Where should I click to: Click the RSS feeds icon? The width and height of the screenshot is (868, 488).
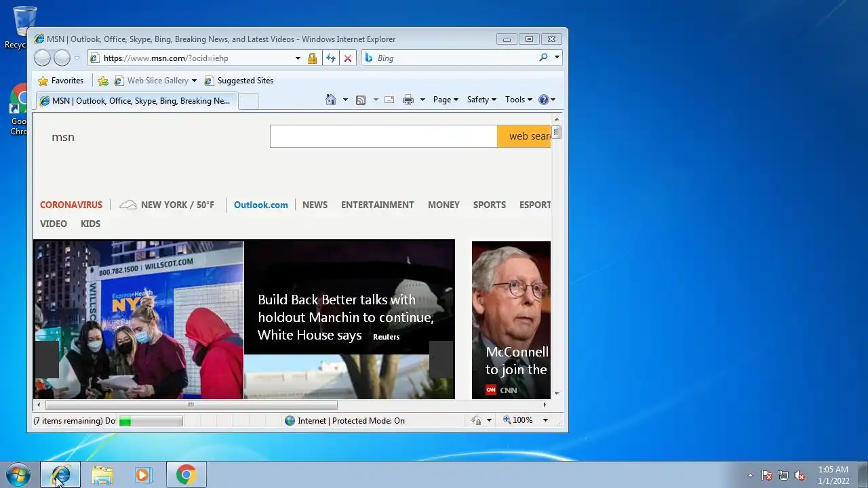tap(361, 100)
